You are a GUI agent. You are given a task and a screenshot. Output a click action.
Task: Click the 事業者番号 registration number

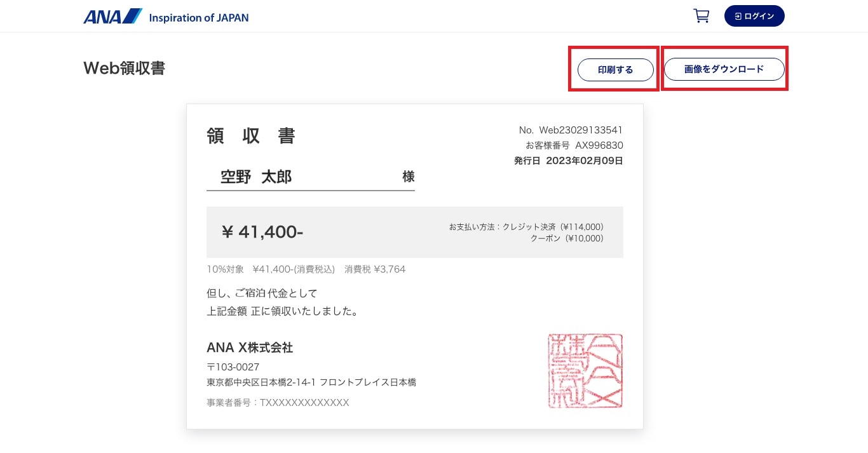click(x=278, y=403)
